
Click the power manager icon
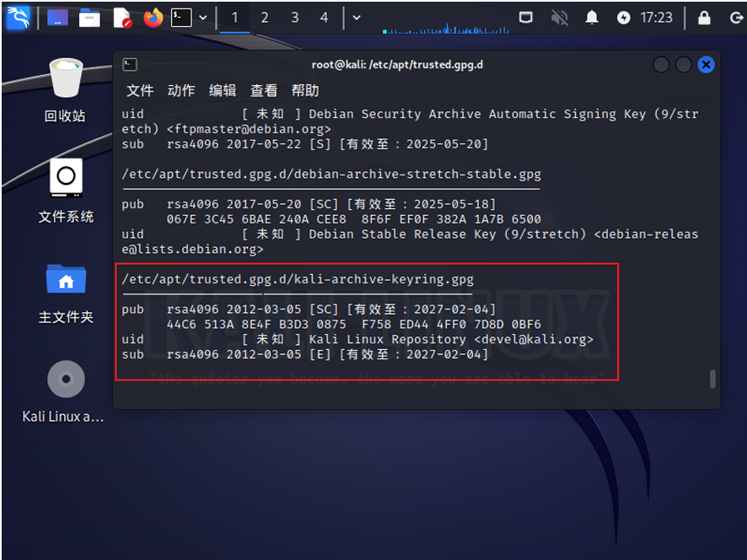[624, 17]
